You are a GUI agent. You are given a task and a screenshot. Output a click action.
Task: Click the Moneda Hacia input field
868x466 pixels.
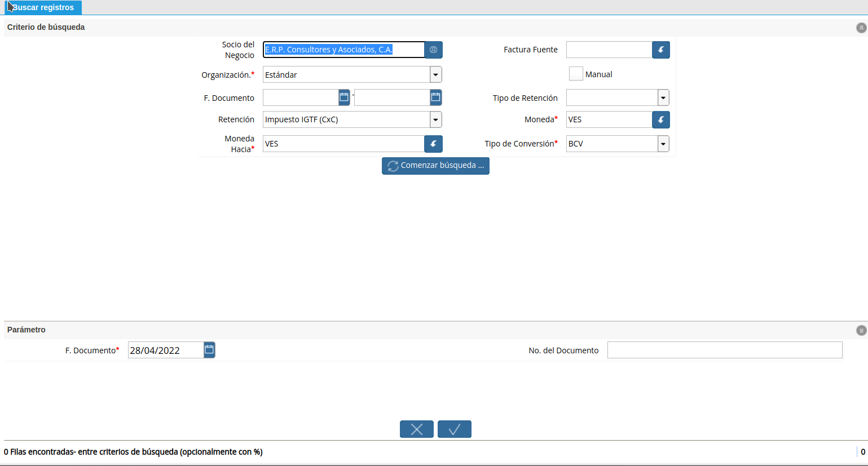pos(343,144)
